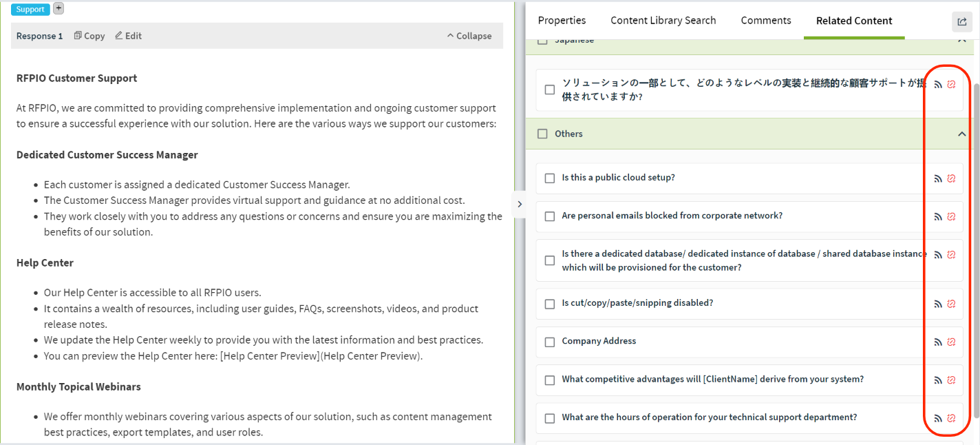This screenshot has width=980, height=445.
Task: Copy Response 1 content
Action: coord(89,36)
